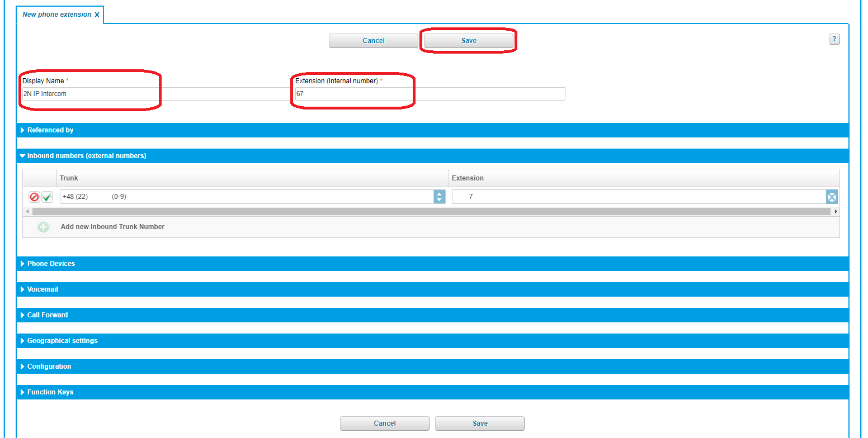Expand the Referenced by section
Image resolution: width=868 pixels, height=438 pixels.
pos(50,130)
